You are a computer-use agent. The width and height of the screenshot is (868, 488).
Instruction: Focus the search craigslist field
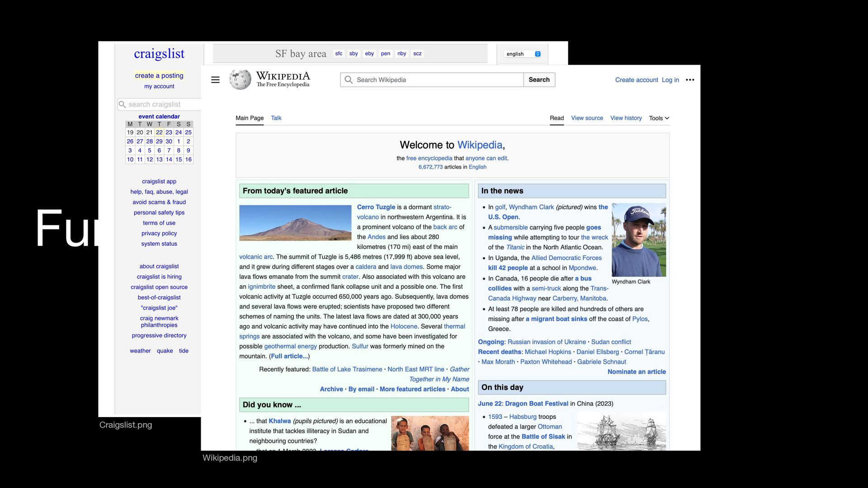pyautogui.click(x=160, y=104)
